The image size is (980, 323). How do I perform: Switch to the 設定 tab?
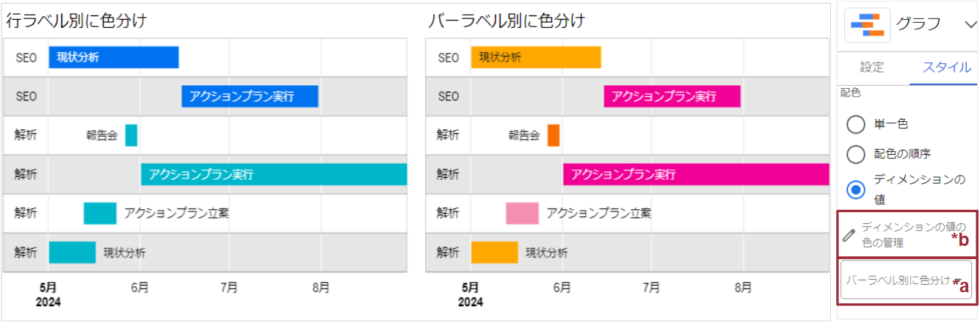click(x=872, y=68)
